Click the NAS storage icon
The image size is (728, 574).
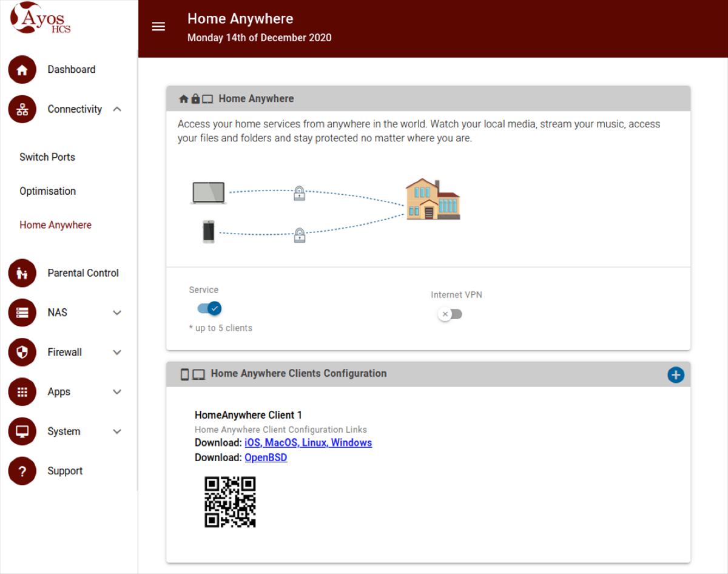pos(22,312)
